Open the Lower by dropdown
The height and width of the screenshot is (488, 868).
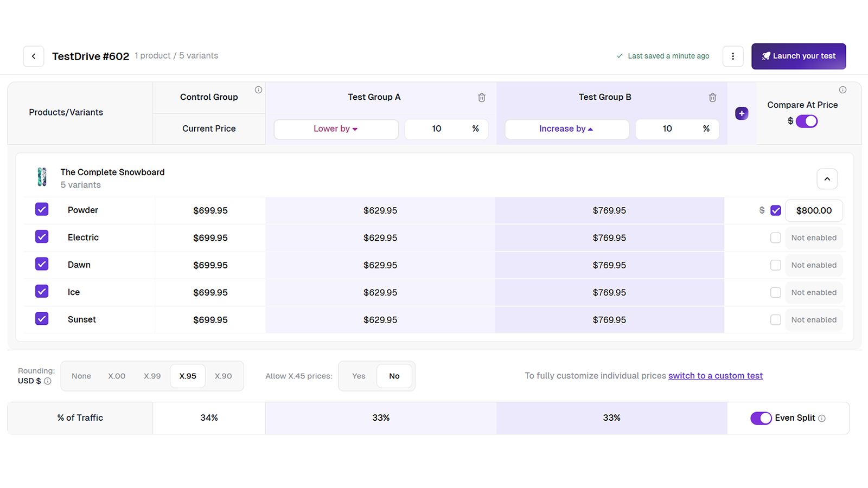click(336, 129)
